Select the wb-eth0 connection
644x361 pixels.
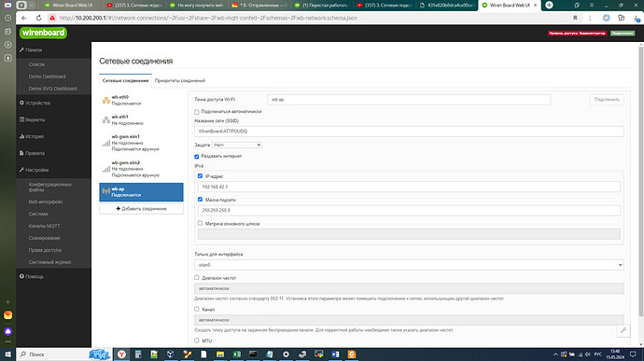tap(141, 100)
